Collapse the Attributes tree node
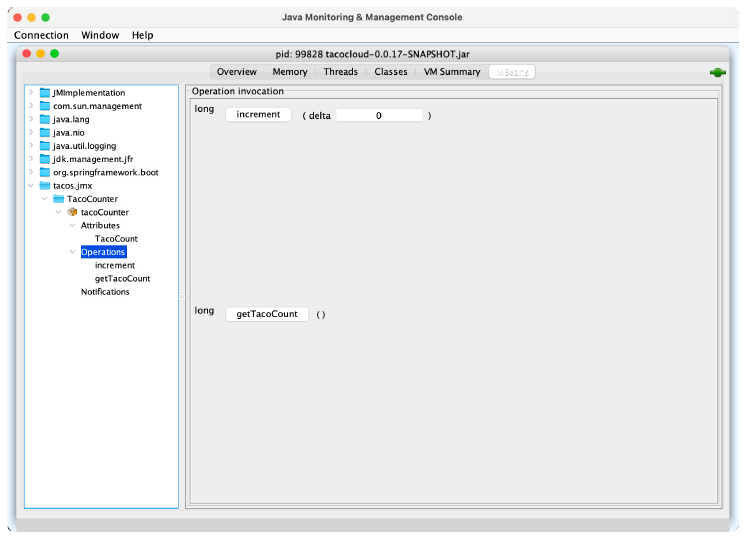744x542 pixels. click(72, 226)
